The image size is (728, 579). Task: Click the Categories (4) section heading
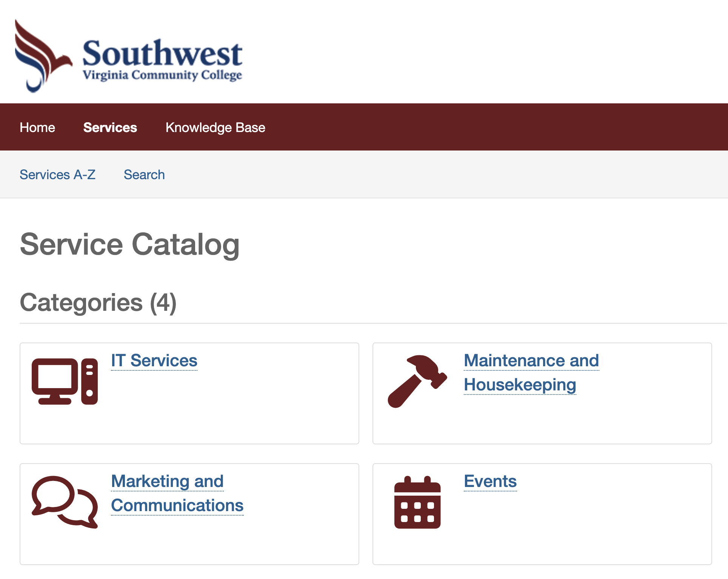click(98, 303)
